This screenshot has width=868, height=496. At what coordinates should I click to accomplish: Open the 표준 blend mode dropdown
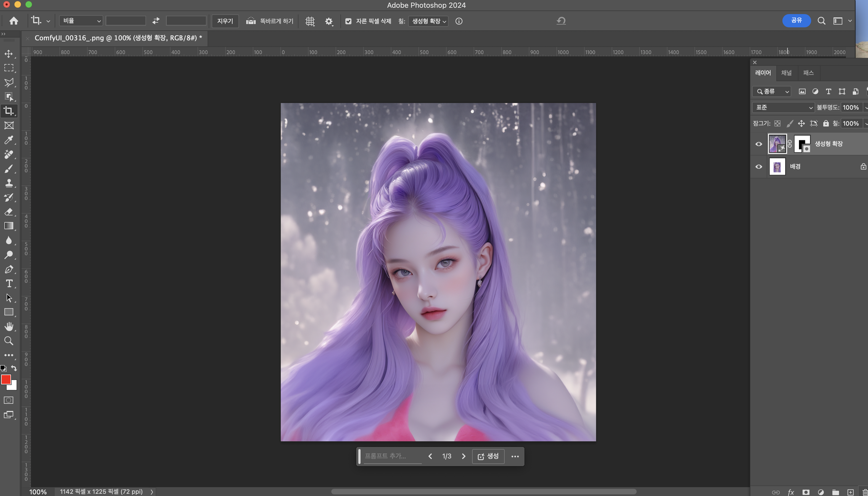[783, 107]
